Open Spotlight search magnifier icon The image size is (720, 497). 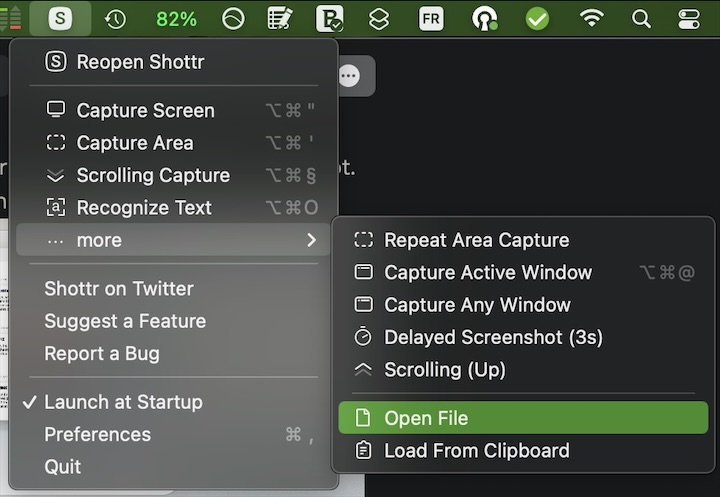[x=641, y=19]
